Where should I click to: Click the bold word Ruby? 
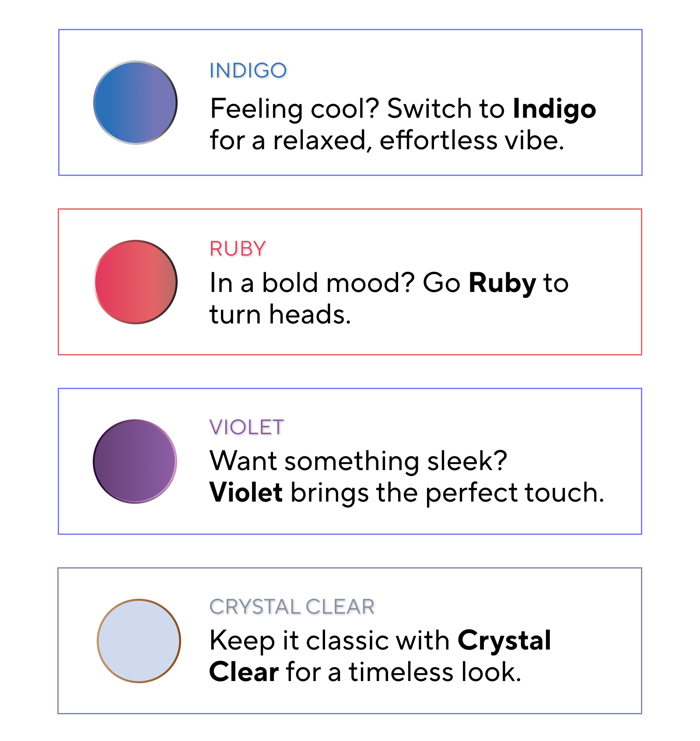[502, 283]
